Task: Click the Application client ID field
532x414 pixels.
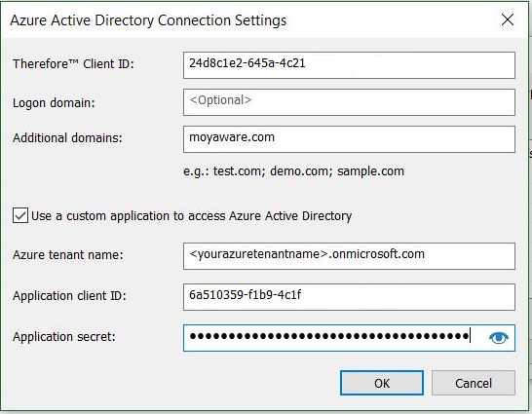Action: (349, 297)
